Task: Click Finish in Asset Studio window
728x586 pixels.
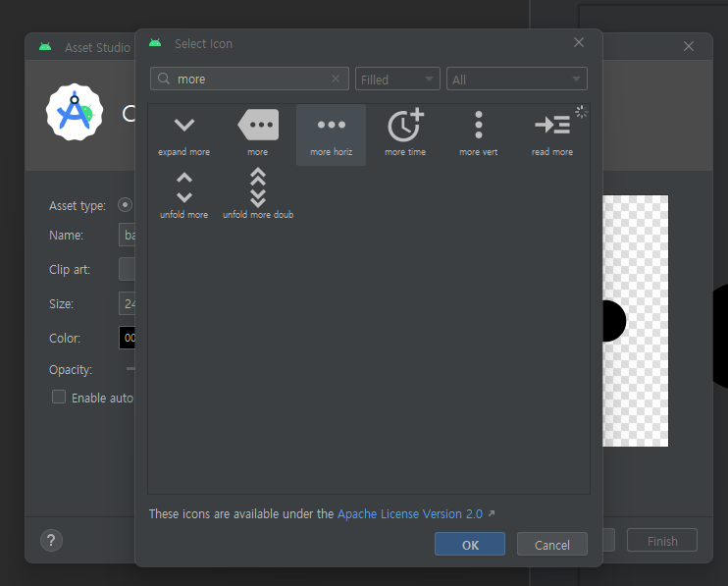Action: pos(662,541)
